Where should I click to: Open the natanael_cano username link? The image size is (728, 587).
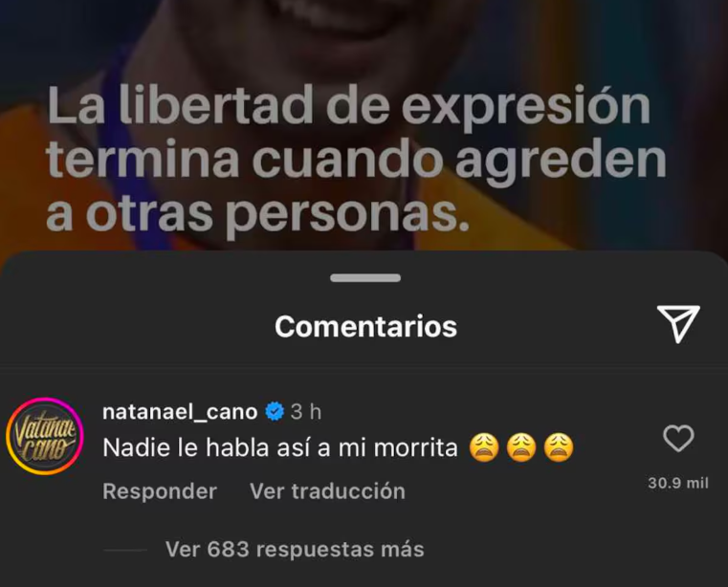180,412
